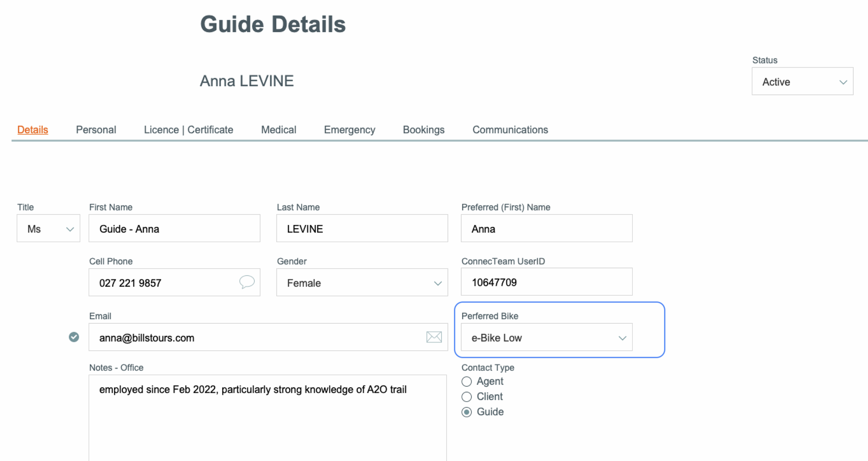
Task: View the Bookings tab
Action: coord(423,130)
